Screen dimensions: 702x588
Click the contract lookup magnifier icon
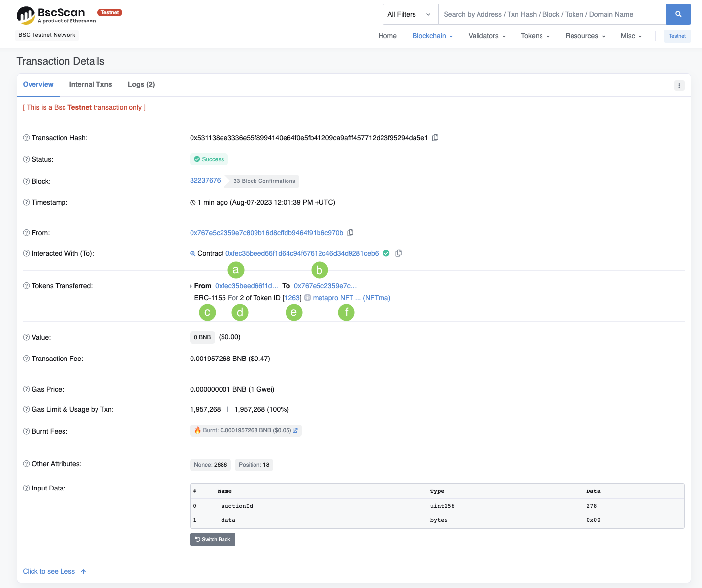193,254
